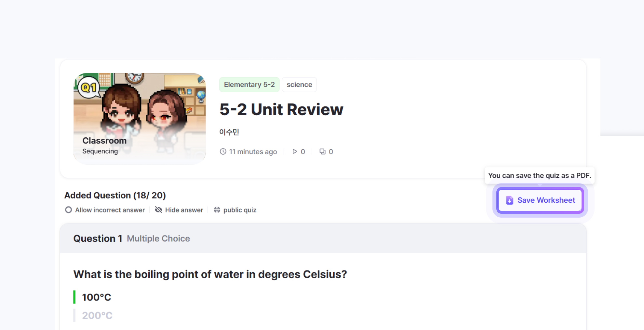Screen dimensions: 644x330
Task: Click the Multiple Choice question type label
Action: tap(158, 239)
